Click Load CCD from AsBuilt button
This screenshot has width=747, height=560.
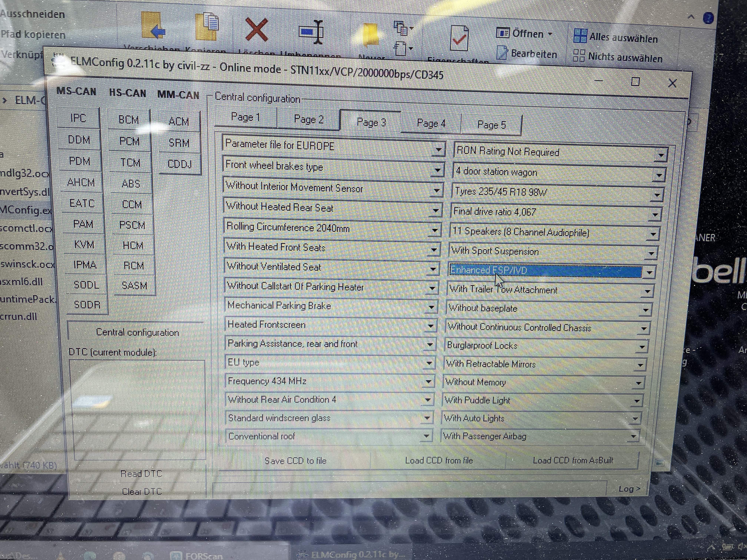tap(572, 460)
